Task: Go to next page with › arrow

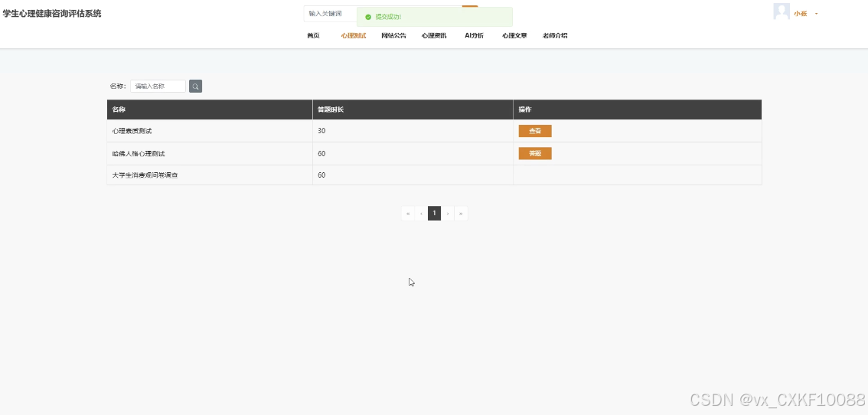Action: coord(448,214)
